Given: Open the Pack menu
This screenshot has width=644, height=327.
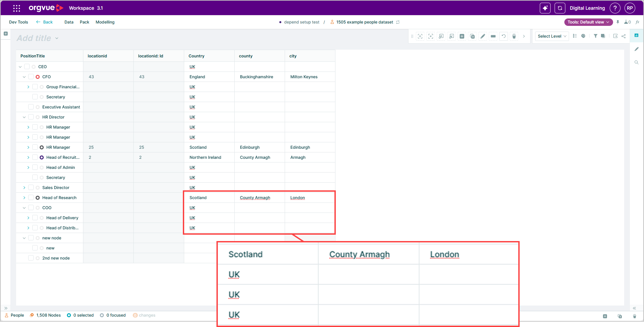Looking at the screenshot, I should [x=84, y=22].
